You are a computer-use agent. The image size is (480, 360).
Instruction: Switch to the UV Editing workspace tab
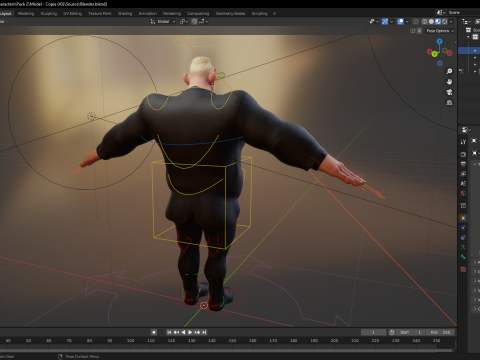click(72, 13)
